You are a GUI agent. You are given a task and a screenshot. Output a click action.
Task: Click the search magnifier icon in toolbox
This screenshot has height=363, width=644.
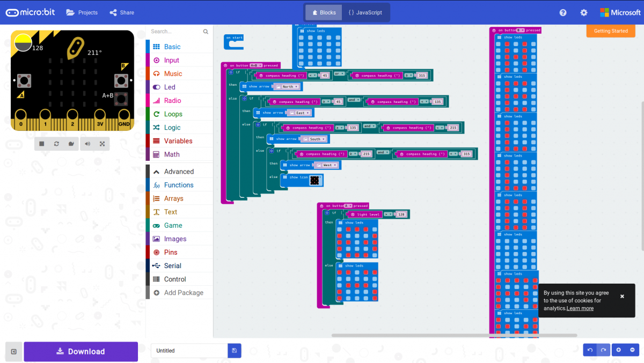pos(206,32)
